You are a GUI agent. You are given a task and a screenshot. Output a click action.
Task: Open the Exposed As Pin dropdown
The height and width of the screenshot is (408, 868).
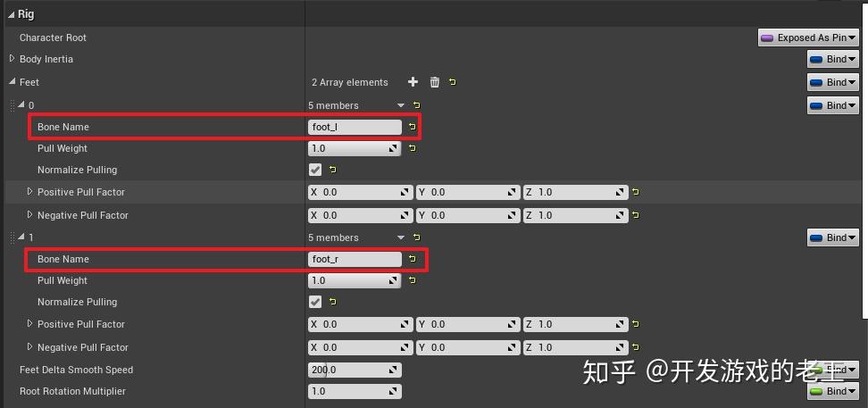point(808,37)
